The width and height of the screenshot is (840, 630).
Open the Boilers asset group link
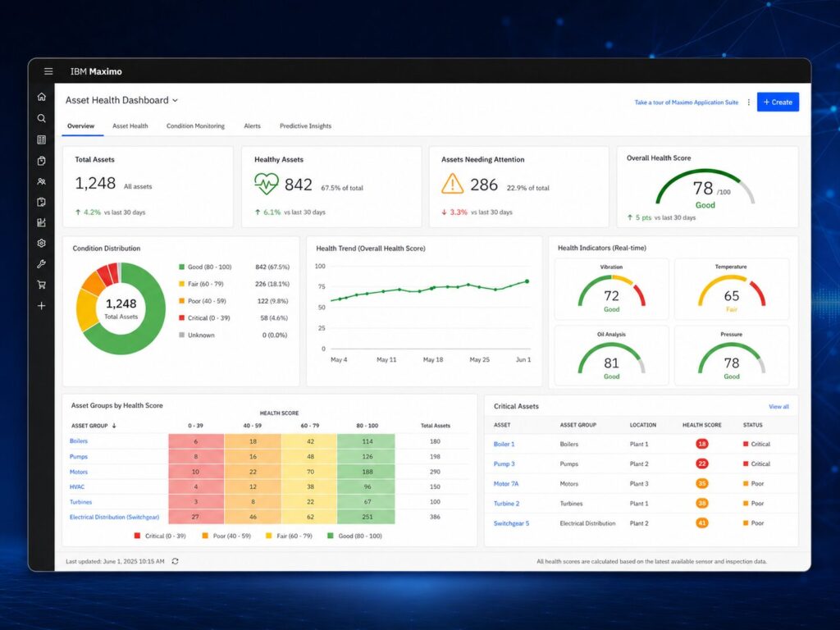point(79,441)
